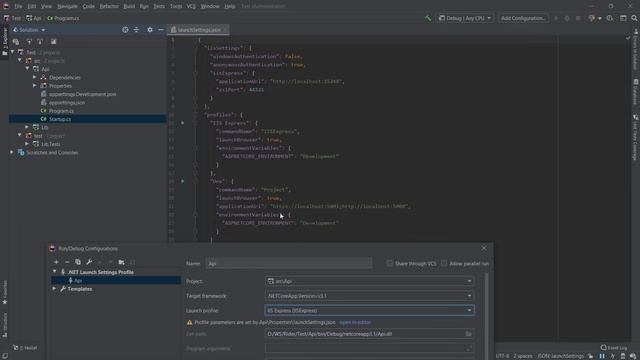Open the Explorer tool window side tab
This screenshot has width=640, height=360.
coord(4,42)
